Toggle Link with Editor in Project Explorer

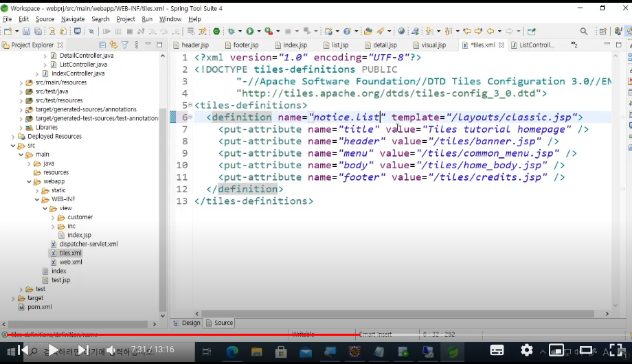[x=113, y=45]
